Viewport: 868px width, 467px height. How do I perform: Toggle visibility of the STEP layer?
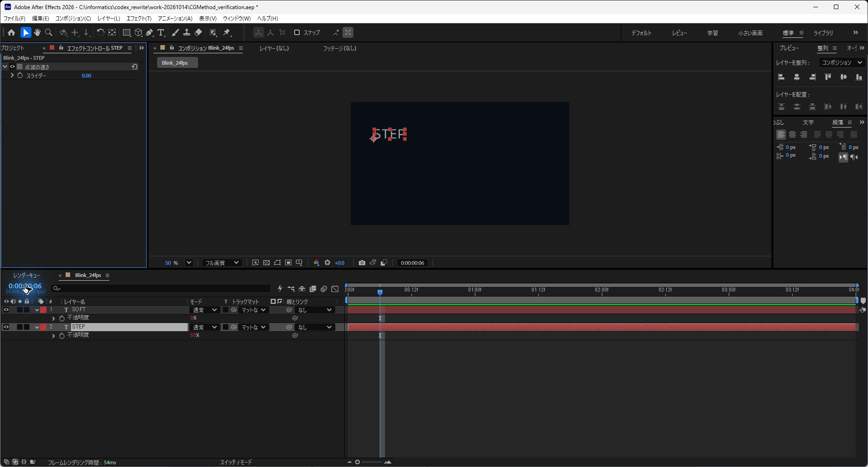(6, 327)
